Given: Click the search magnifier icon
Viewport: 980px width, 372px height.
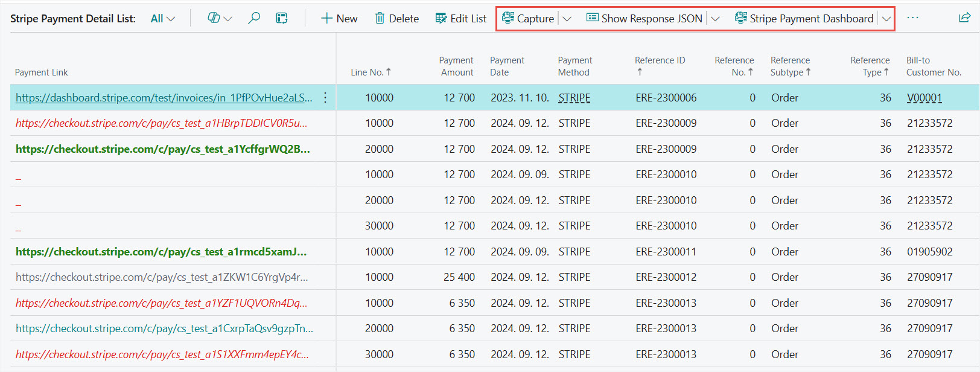Looking at the screenshot, I should 254,18.
